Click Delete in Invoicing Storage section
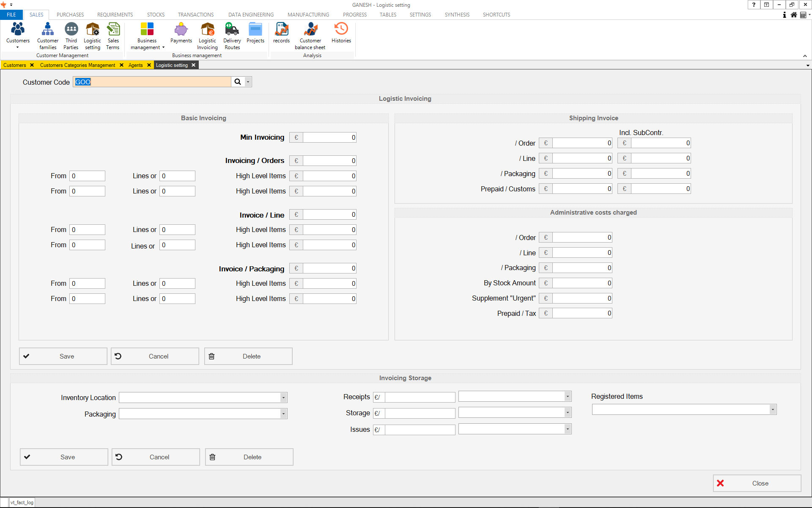This screenshot has width=812, height=508. (249, 457)
